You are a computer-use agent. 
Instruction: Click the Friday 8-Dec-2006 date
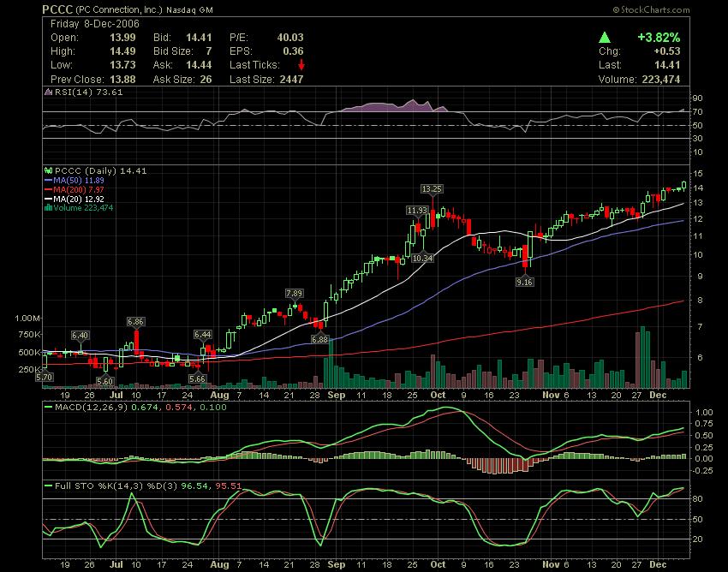point(95,24)
